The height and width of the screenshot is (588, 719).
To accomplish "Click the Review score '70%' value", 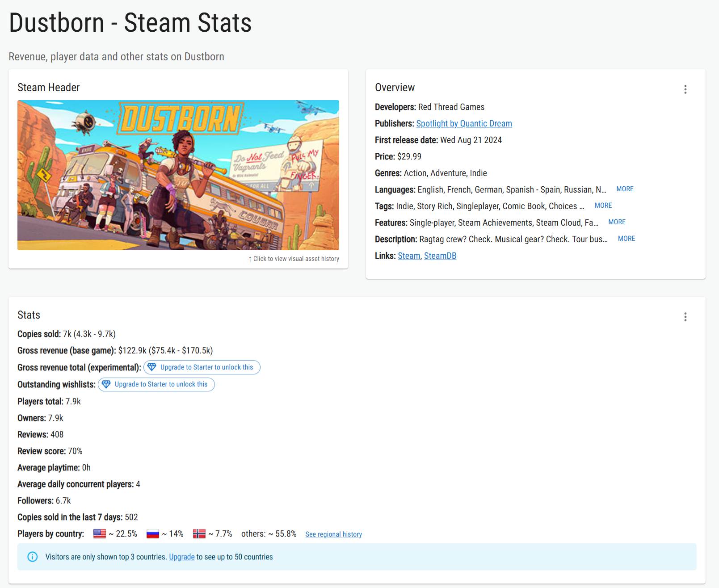I will point(75,451).
